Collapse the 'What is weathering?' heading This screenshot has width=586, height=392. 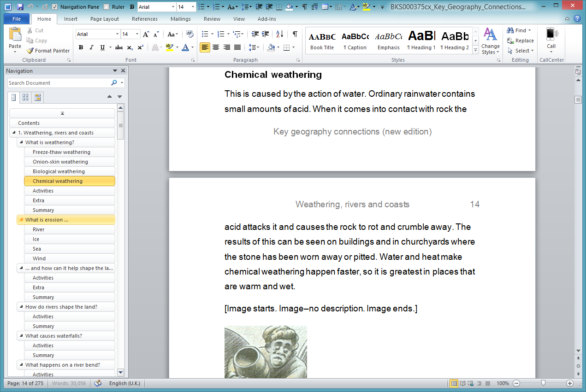(21, 142)
